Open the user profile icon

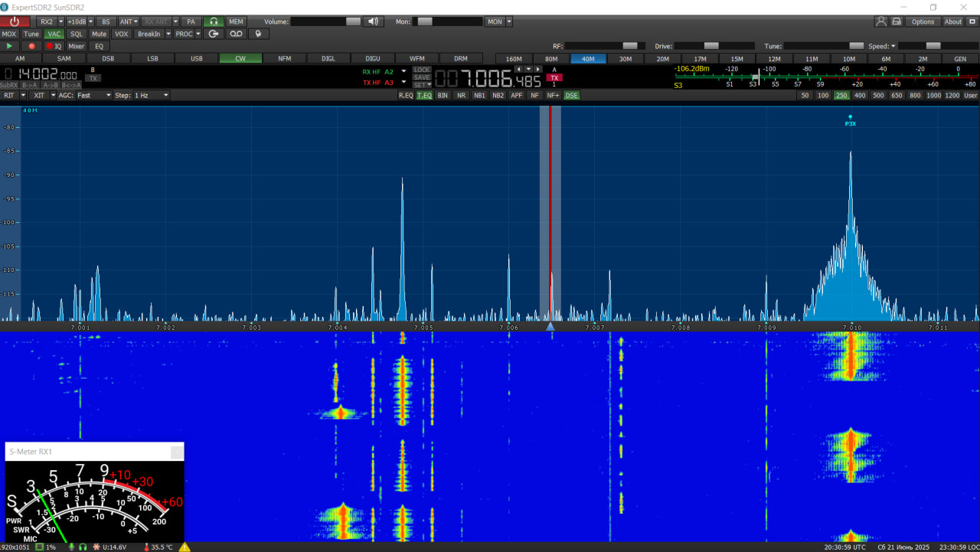click(x=881, y=21)
